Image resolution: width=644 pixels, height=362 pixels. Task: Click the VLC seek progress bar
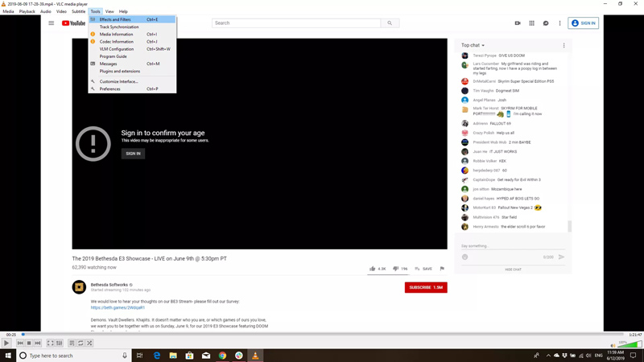click(322, 334)
